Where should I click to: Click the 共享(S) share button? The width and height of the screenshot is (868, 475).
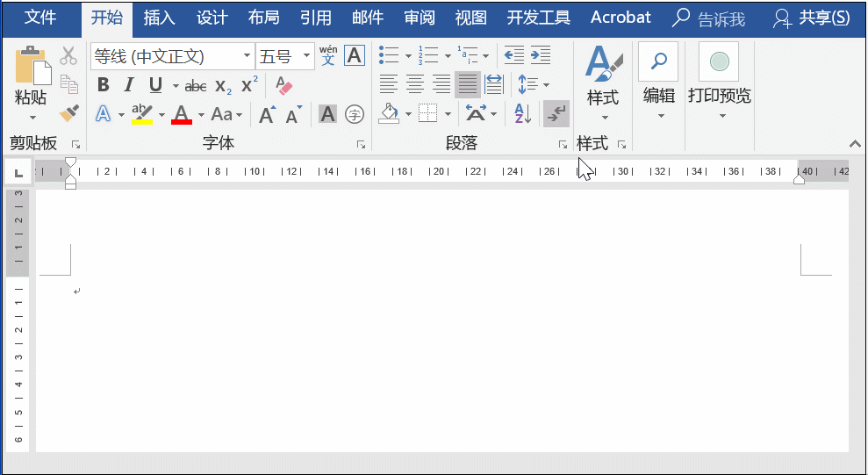pyautogui.click(x=811, y=18)
